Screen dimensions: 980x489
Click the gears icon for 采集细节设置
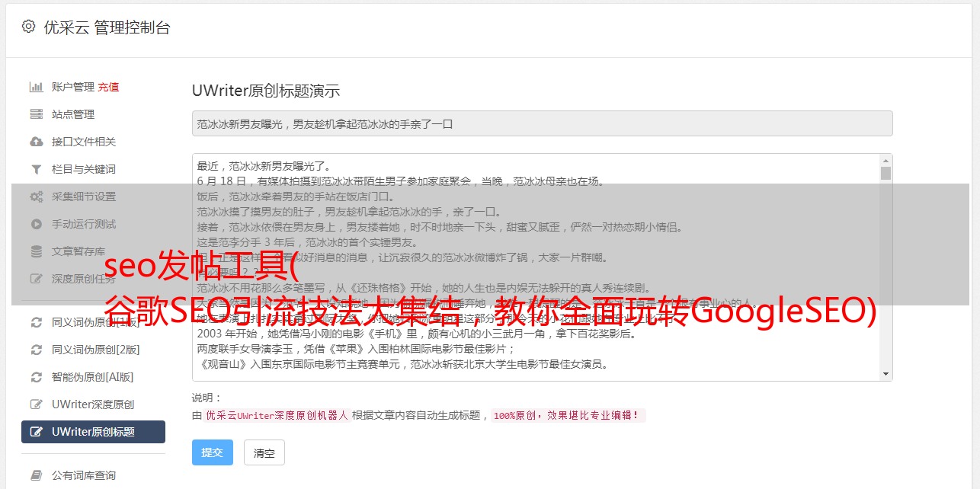tap(36, 197)
